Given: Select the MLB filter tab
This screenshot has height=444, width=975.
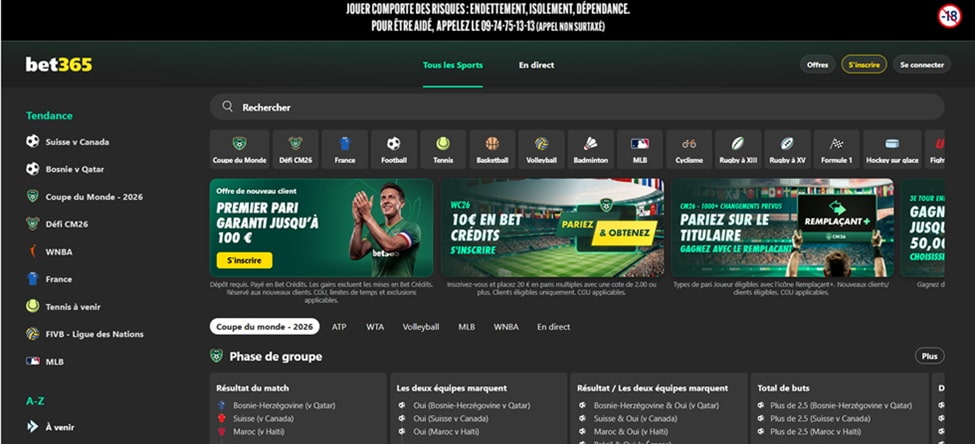Looking at the screenshot, I should pyautogui.click(x=467, y=326).
